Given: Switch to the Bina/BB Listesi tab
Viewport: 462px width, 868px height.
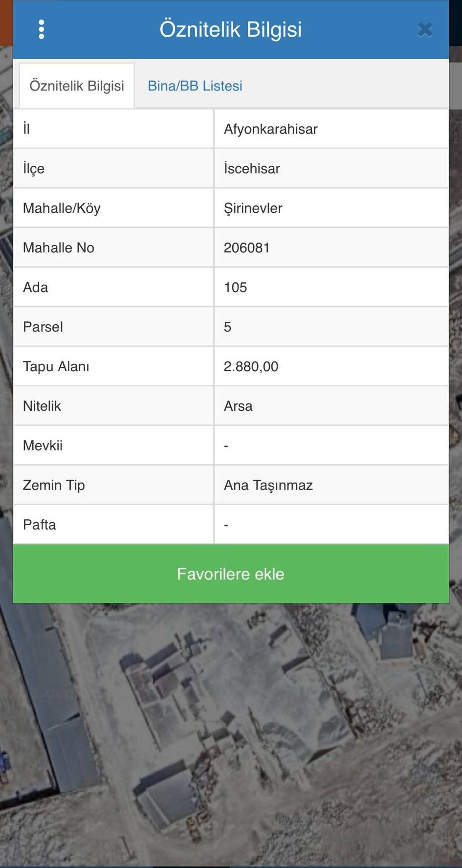Looking at the screenshot, I should (195, 86).
